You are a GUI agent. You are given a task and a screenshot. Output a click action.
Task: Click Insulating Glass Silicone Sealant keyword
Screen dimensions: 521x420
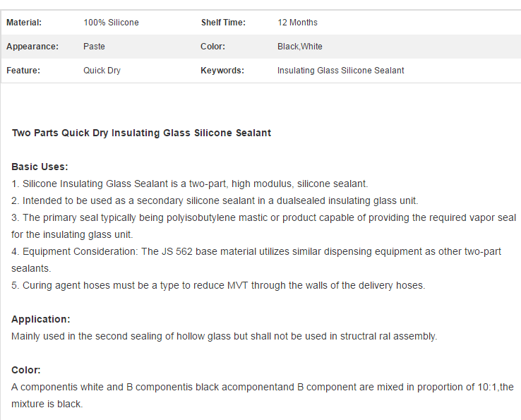[x=340, y=71]
